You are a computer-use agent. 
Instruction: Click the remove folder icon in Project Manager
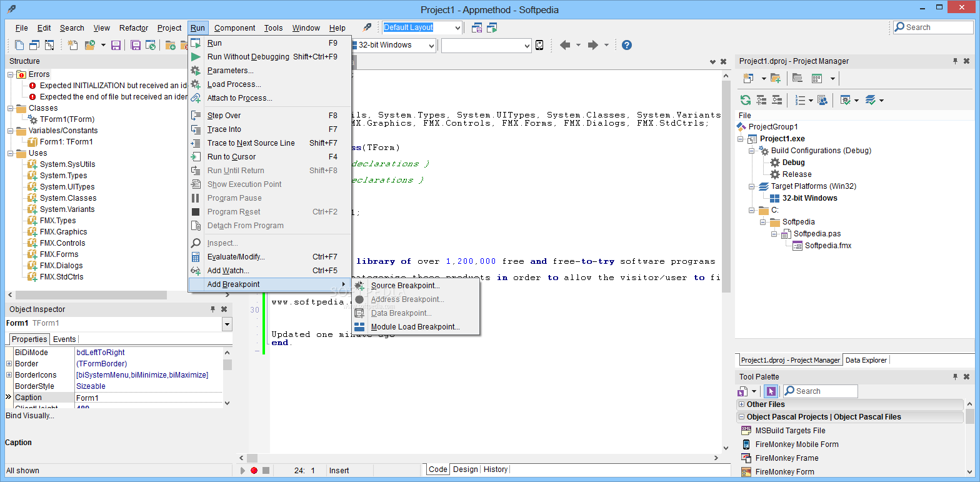point(797,78)
